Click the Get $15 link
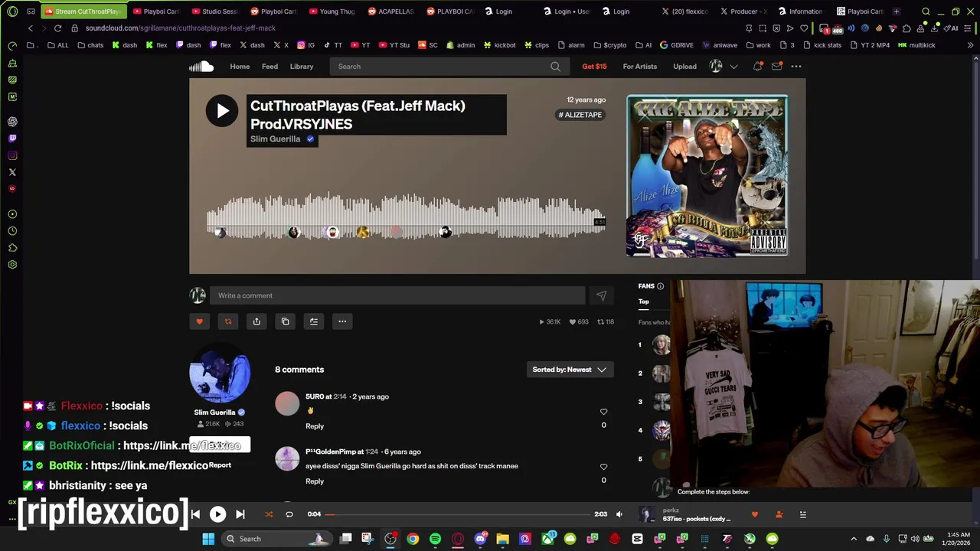The image size is (980, 551). (594, 67)
